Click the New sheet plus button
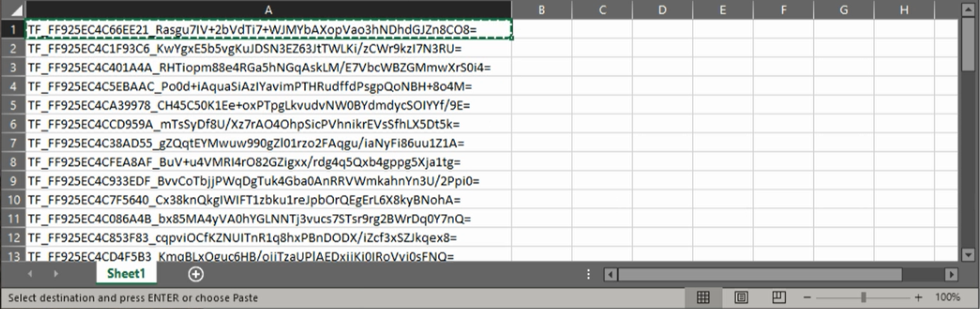980x309 pixels. [x=196, y=274]
